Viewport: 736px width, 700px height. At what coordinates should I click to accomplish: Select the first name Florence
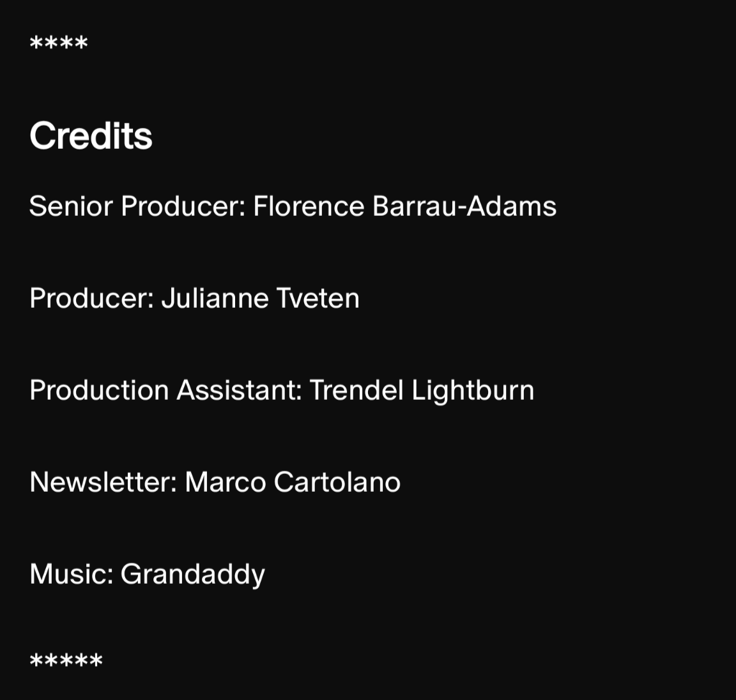pyautogui.click(x=309, y=206)
